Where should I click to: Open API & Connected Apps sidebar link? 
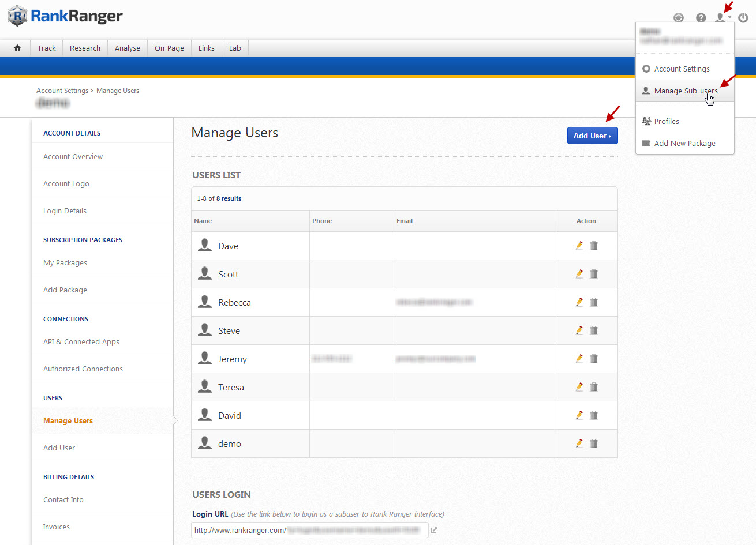coord(81,342)
